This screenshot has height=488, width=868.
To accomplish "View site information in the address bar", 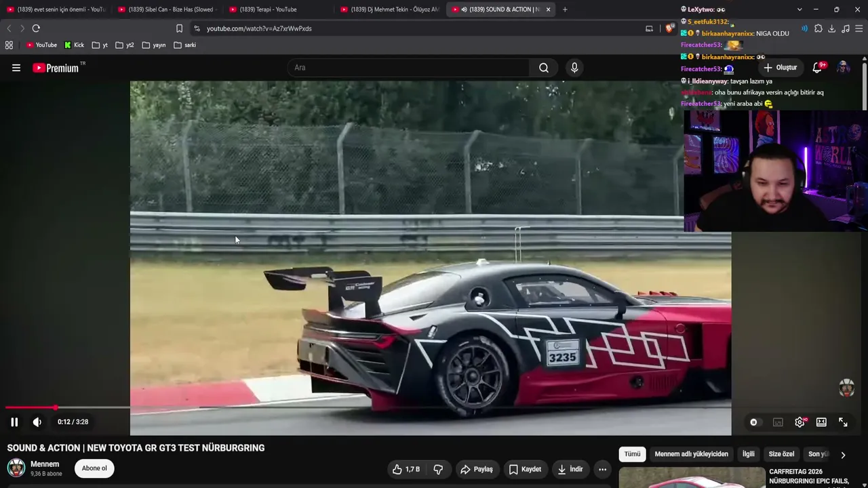I will pos(197,28).
